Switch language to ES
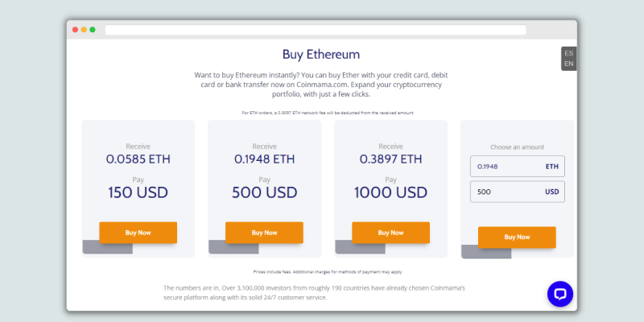This screenshot has height=322, width=644. point(569,53)
